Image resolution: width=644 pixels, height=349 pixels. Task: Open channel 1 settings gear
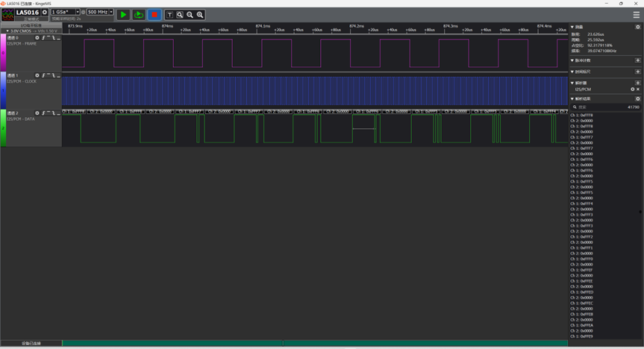pyautogui.click(x=37, y=75)
